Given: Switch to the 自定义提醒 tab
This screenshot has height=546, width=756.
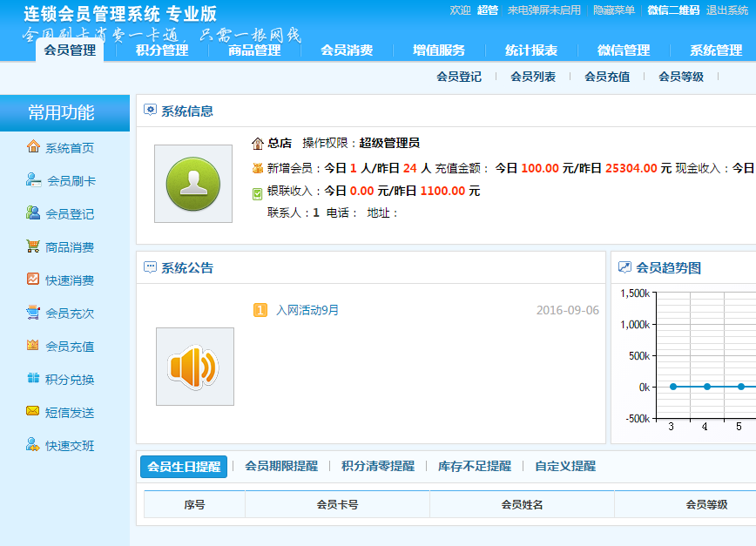Looking at the screenshot, I should [x=565, y=466].
